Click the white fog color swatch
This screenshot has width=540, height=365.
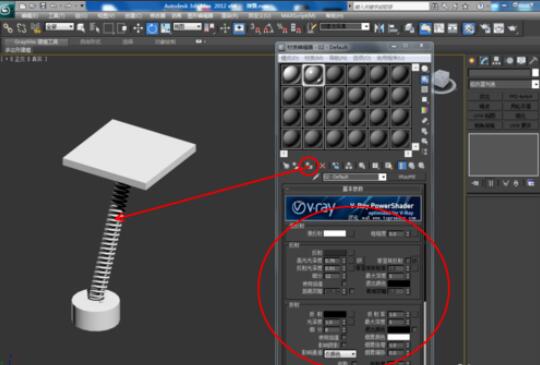(398, 337)
